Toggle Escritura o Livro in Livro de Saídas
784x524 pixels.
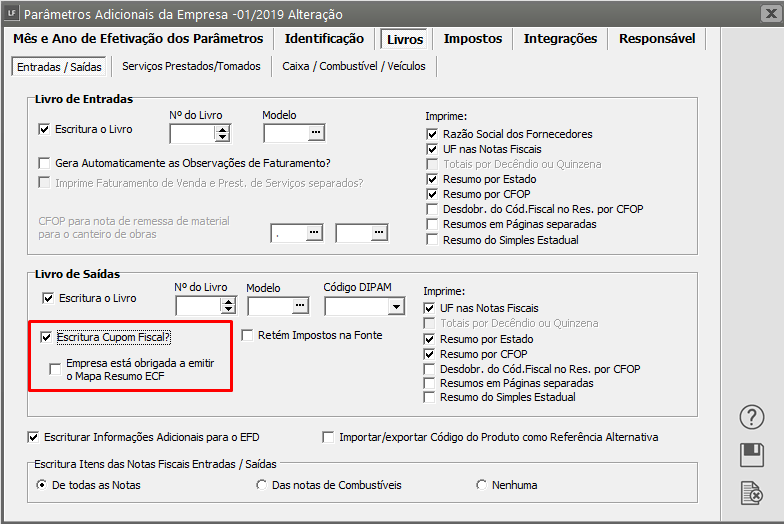[x=48, y=298]
